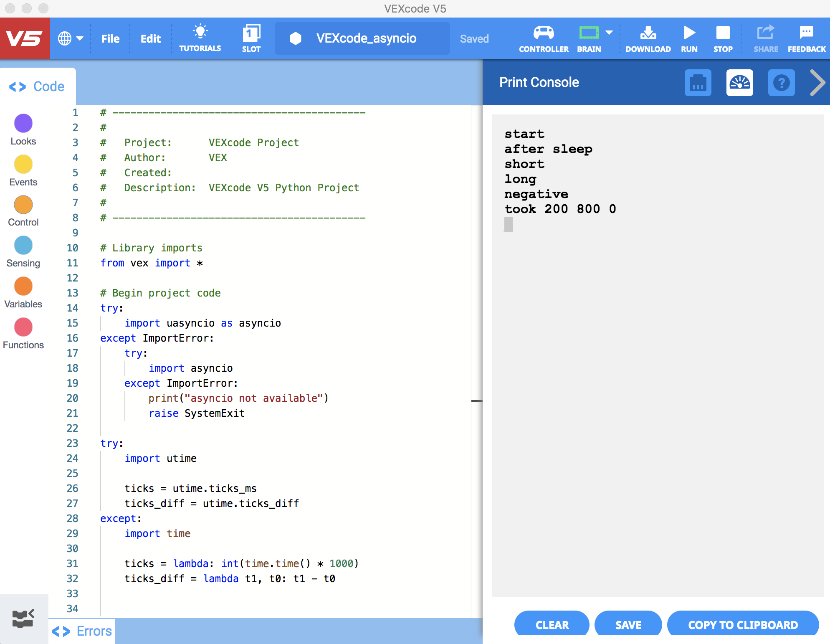The image size is (830, 644).
Task: Click line 32 ticks_diff lambda statement
Action: tap(230, 579)
